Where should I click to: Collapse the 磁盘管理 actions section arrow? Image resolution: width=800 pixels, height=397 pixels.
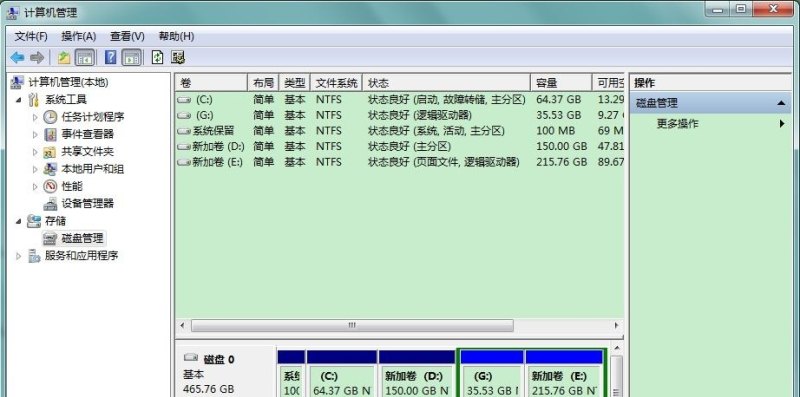click(x=781, y=103)
